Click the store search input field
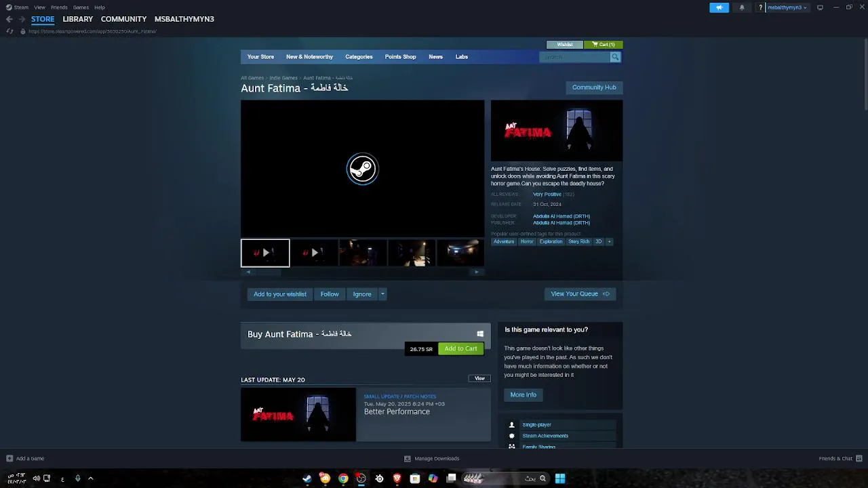868x488 pixels. (x=575, y=57)
